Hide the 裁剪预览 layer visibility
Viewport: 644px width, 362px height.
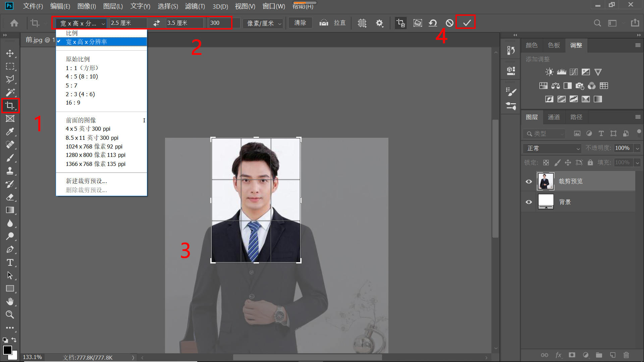529,181
